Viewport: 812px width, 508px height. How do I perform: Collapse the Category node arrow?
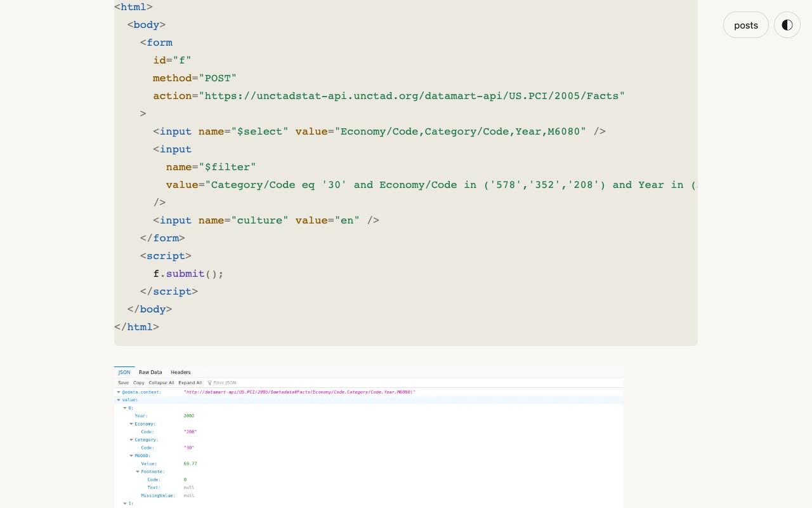(x=131, y=439)
